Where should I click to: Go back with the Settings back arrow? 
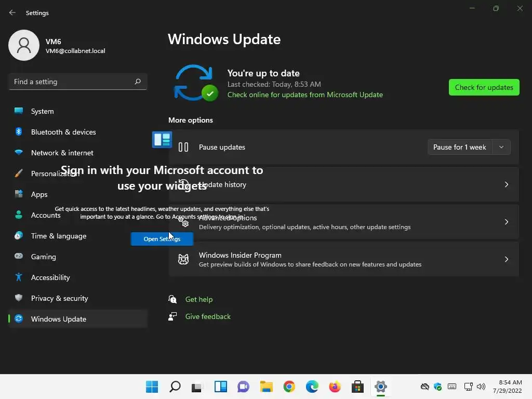(x=12, y=12)
